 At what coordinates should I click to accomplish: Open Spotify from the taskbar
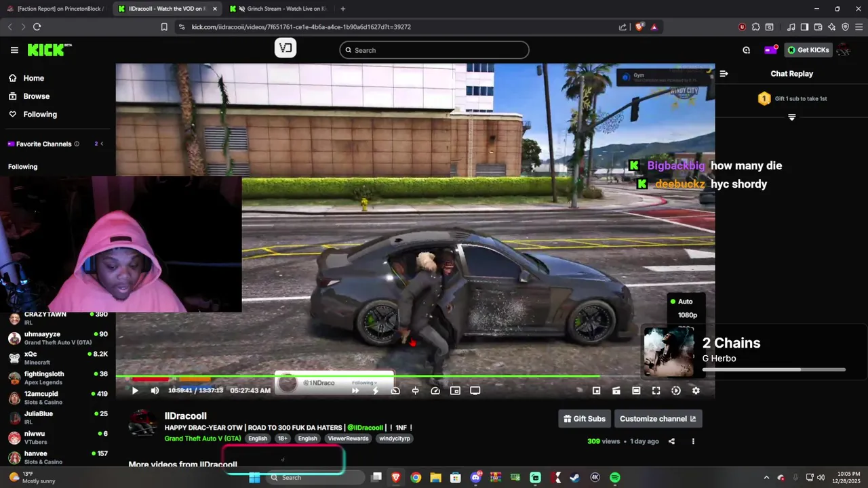tap(615, 477)
